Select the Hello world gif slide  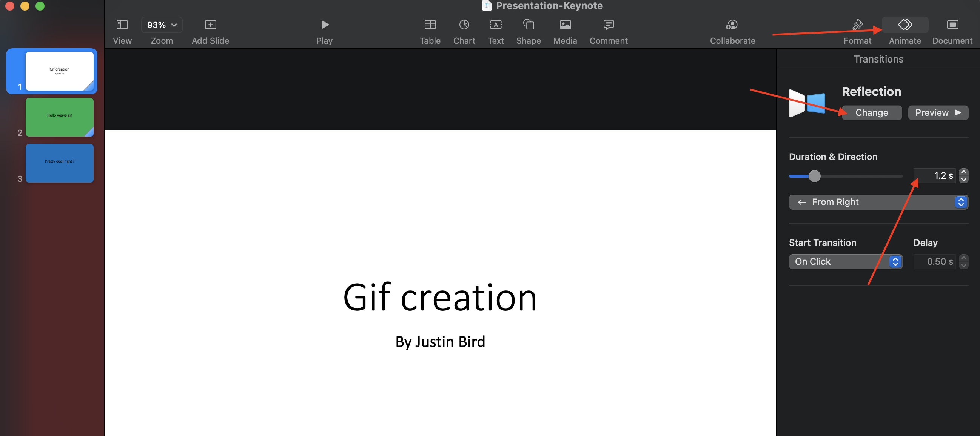(x=59, y=117)
